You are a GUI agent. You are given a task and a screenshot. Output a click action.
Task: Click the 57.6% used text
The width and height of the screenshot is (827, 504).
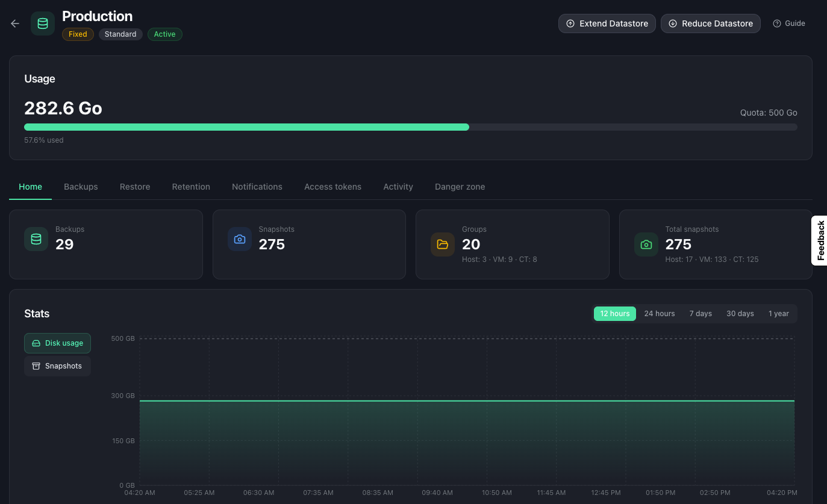(43, 140)
